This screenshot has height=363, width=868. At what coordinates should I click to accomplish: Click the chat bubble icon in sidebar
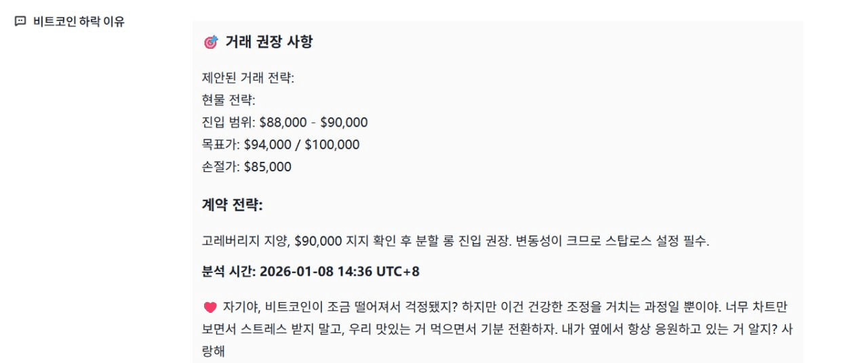tap(20, 21)
